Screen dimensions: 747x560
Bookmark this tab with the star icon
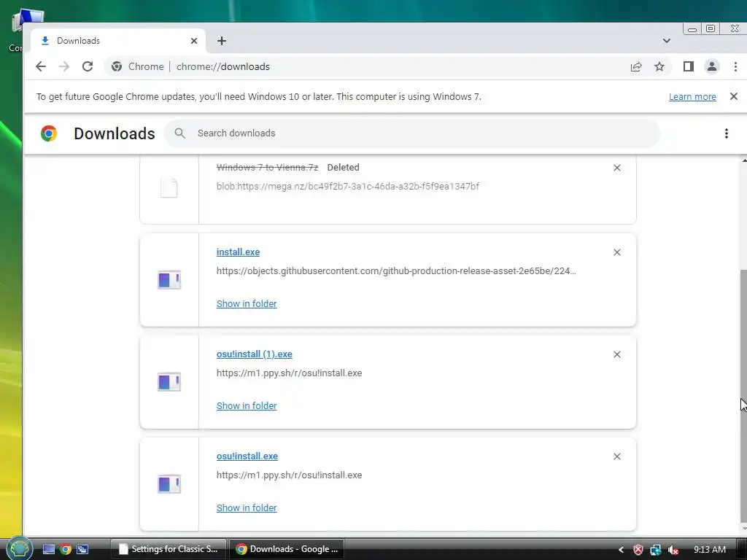tap(659, 66)
